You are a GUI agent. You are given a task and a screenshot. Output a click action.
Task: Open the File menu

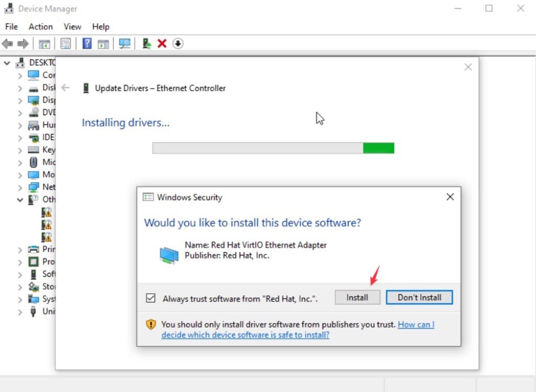pos(12,27)
